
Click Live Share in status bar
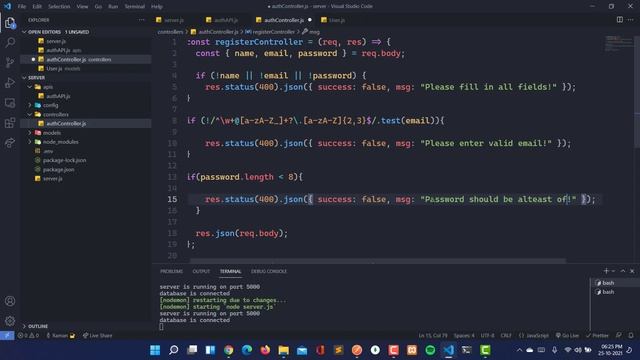point(98,336)
